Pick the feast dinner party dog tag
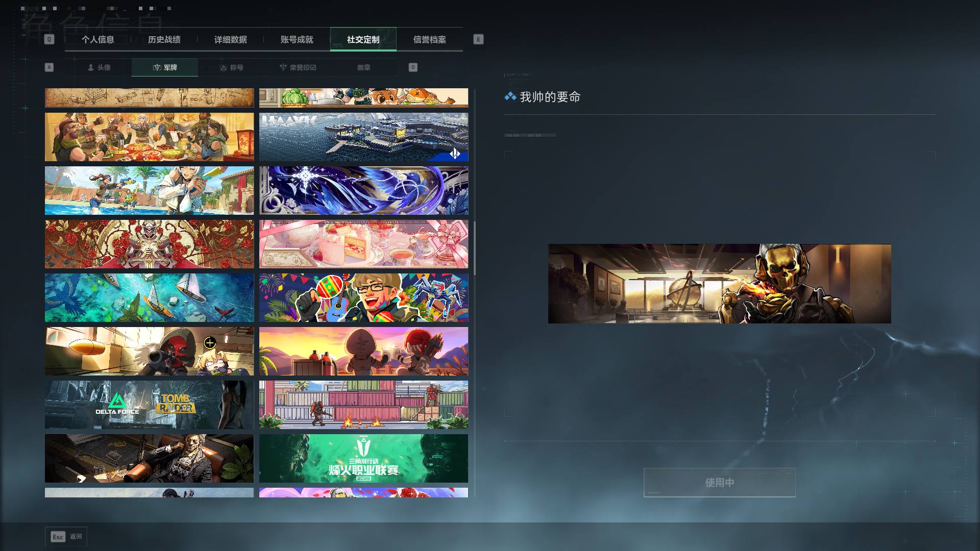The height and width of the screenshot is (551, 980). coord(149,137)
